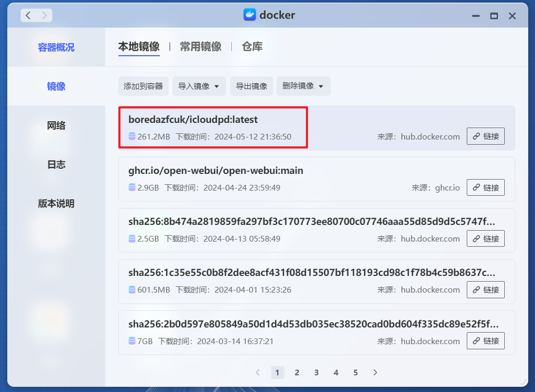Click the 添加到容器 button
535x392 pixels.
tap(143, 86)
